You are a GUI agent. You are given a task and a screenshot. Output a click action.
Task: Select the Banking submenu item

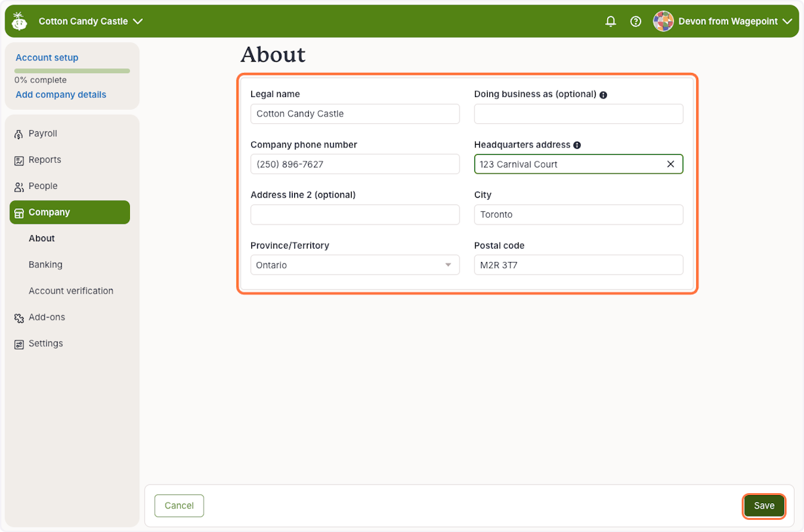pos(46,265)
